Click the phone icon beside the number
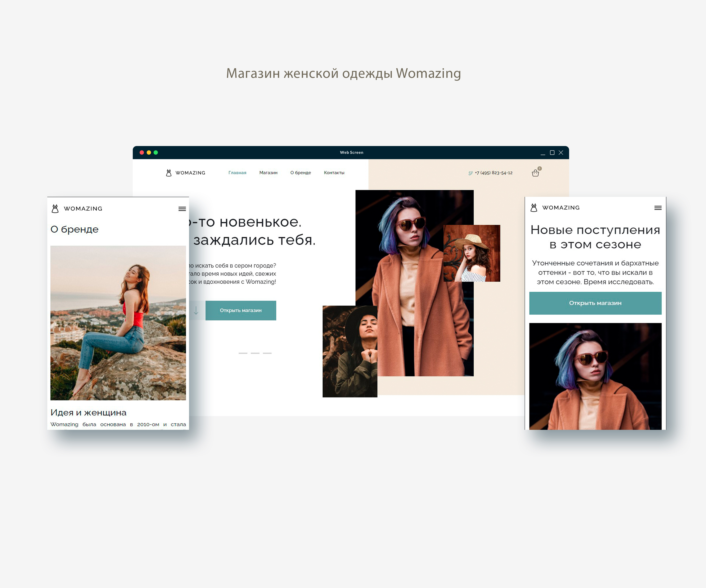This screenshot has height=588, width=706. pyautogui.click(x=470, y=173)
